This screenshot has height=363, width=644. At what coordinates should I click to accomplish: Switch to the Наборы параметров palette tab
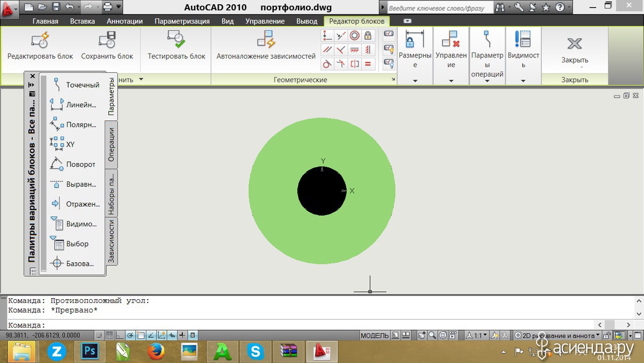coord(111,193)
